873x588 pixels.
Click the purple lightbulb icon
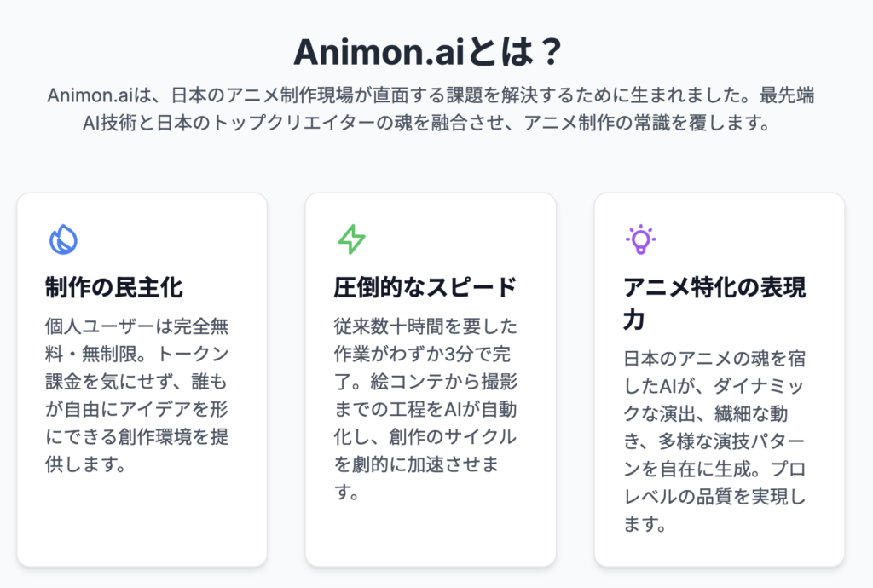pos(641,239)
